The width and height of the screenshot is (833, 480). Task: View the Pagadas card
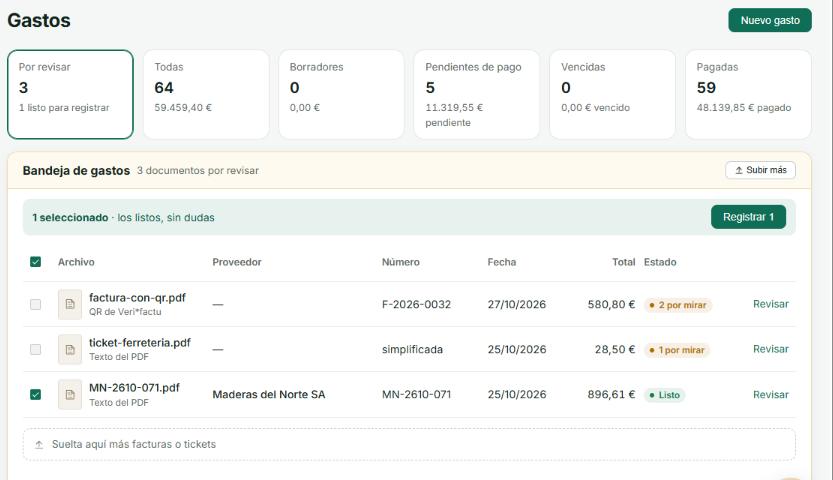[749, 95]
